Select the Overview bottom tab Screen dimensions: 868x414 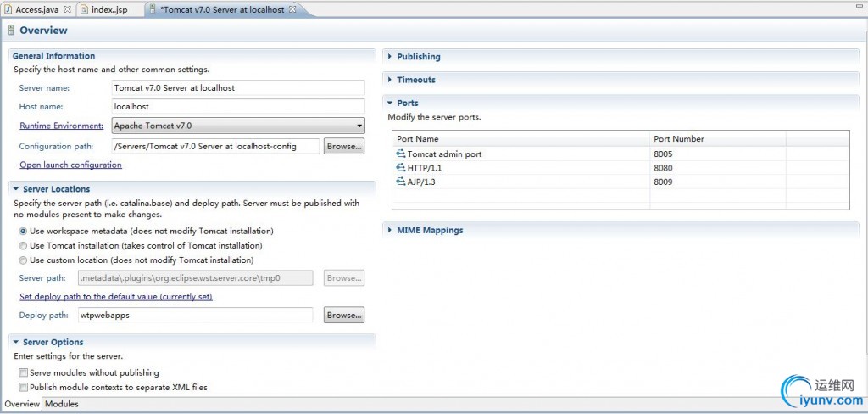pyautogui.click(x=22, y=404)
